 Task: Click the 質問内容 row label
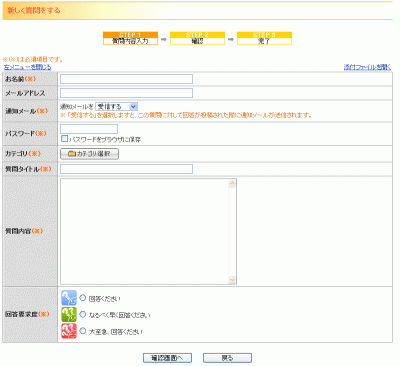pos(24,231)
